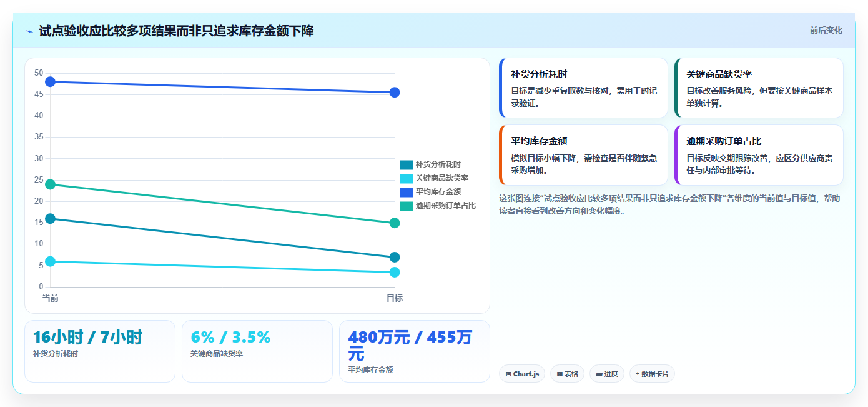Click the Chart.js tag chip

[x=522, y=374]
